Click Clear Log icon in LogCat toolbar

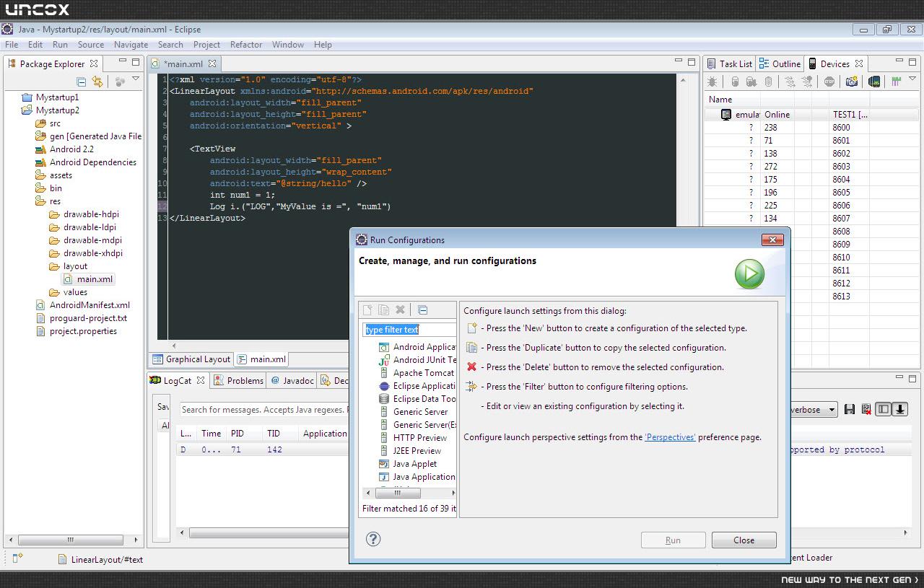866,410
